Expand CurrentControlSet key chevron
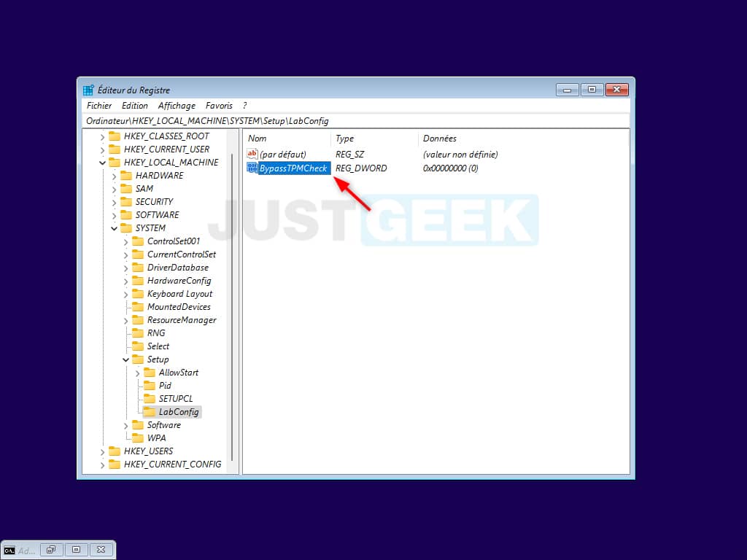747x560 pixels. pos(125,254)
